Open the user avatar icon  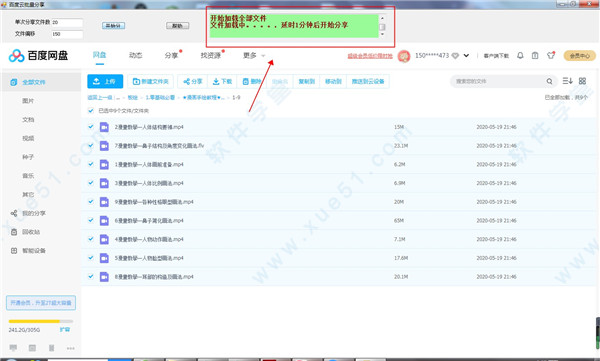[x=404, y=56]
